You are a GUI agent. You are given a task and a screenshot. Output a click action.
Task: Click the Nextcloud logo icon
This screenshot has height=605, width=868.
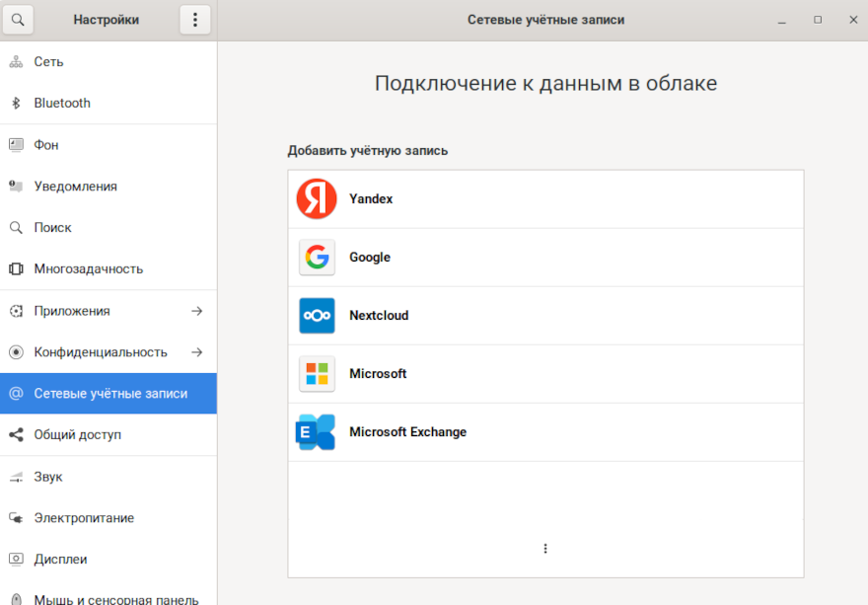tap(317, 316)
